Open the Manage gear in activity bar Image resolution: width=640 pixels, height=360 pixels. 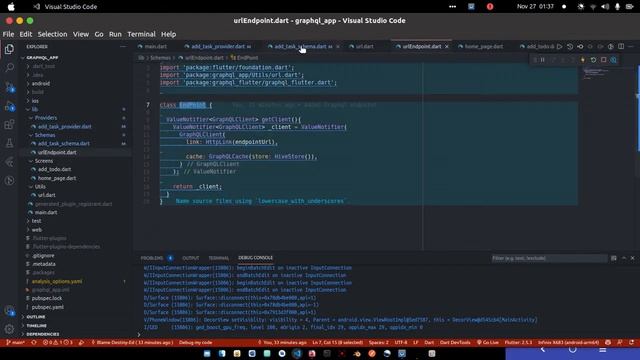click(x=9, y=329)
